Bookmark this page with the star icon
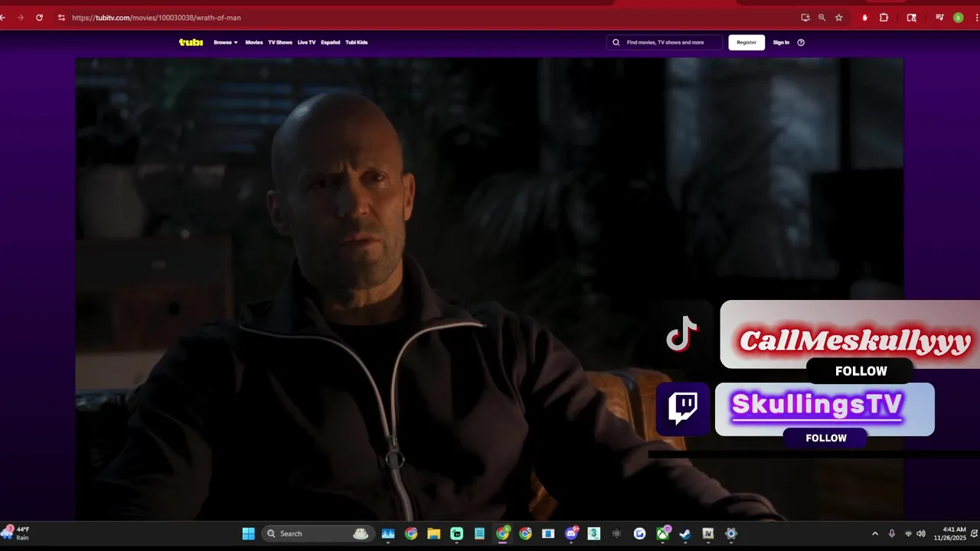Viewport: 980px width, 551px height. (839, 18)
